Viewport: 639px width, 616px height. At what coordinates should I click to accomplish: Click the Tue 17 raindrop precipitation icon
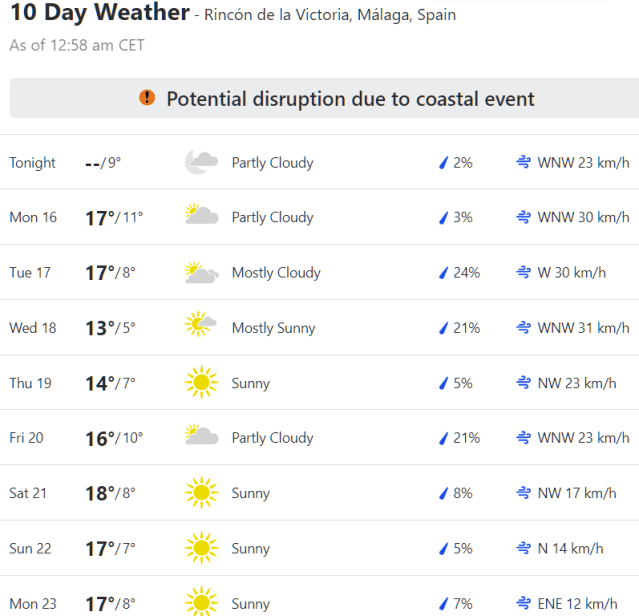(443, 272)
